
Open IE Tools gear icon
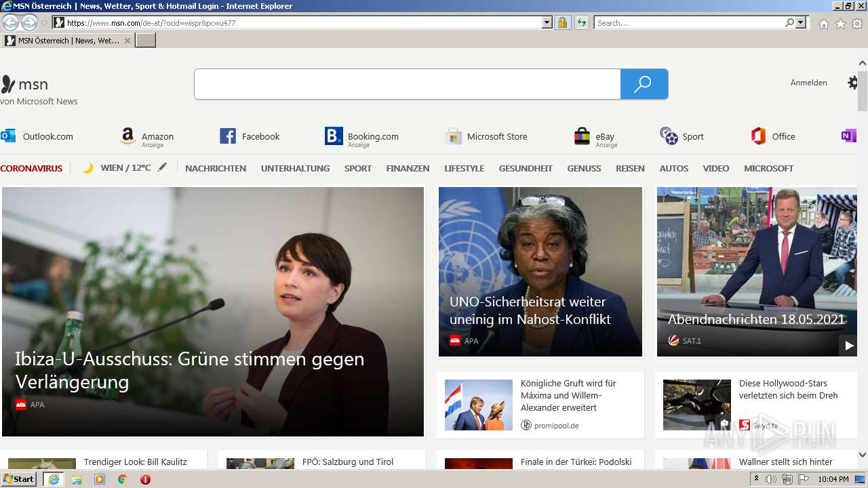[857, 24]
